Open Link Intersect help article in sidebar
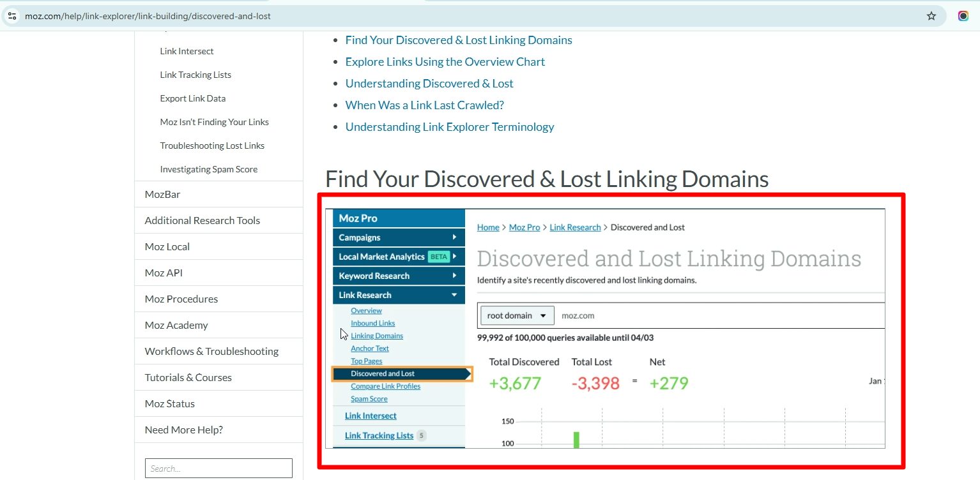Image resolution: width=980 pixels, height=480 pixels. coord(187,51)
